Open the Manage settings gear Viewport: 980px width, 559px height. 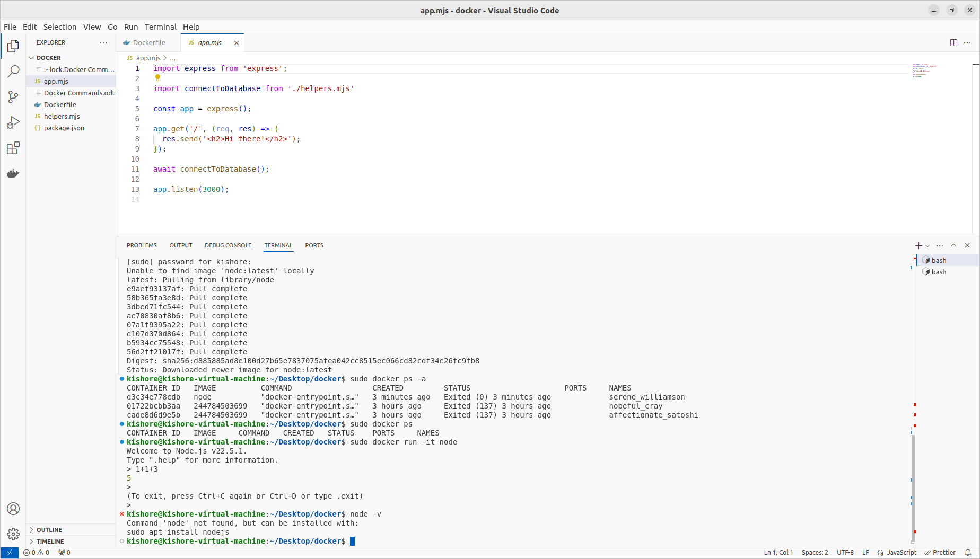pyautogui.click(x=13, y=534)
